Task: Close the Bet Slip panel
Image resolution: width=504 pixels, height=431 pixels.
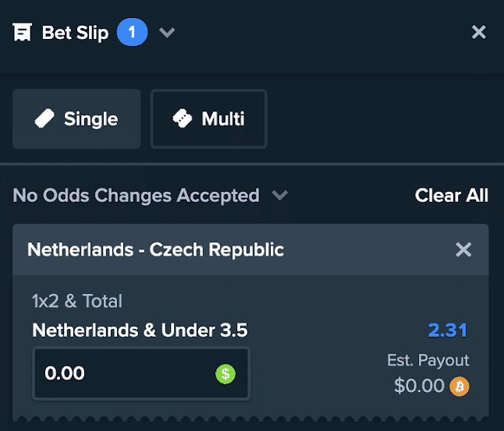Action: [x=478, y=32]
